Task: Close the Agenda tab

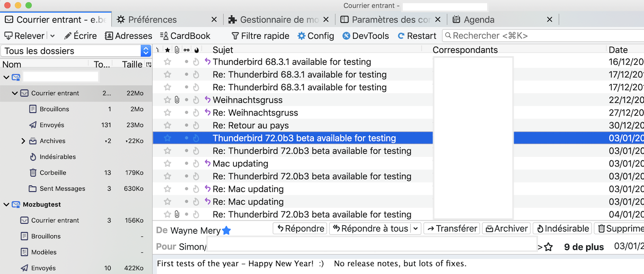Action: click(x=550, y=20)
